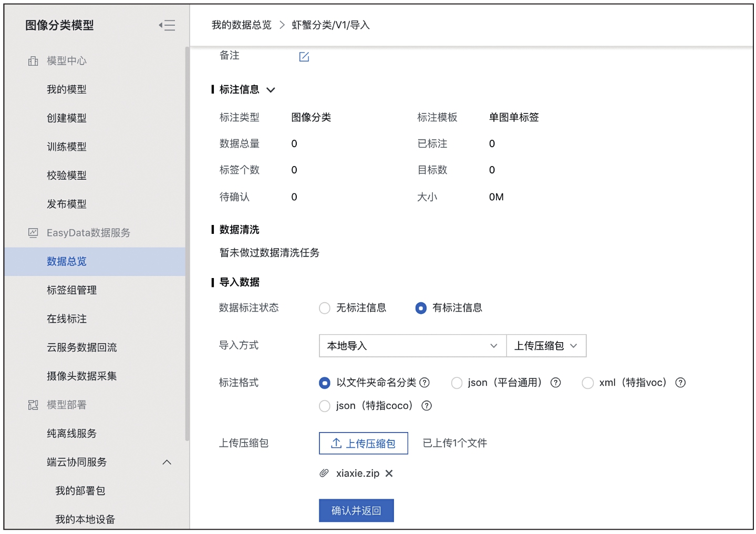
Task: Open help for 以文件夹命名分类 format
Action: 424,383
